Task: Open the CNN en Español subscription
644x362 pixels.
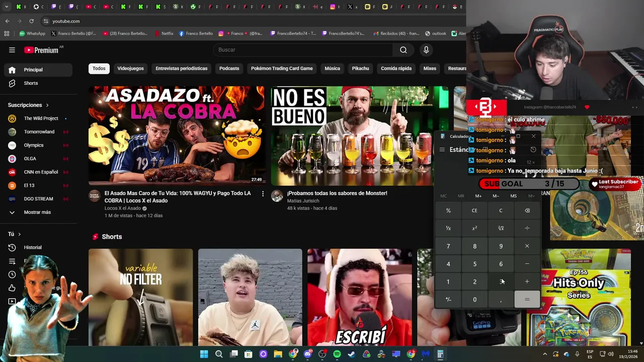Action: [38, 172]
